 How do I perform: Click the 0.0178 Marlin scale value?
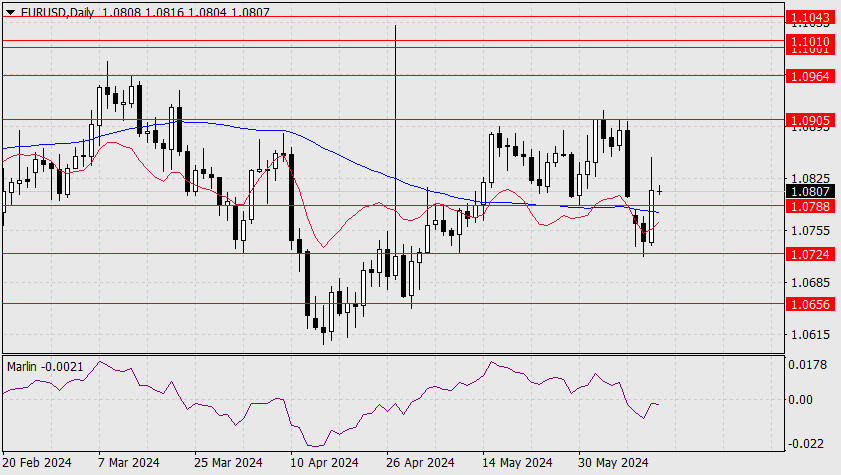[807, 365]
